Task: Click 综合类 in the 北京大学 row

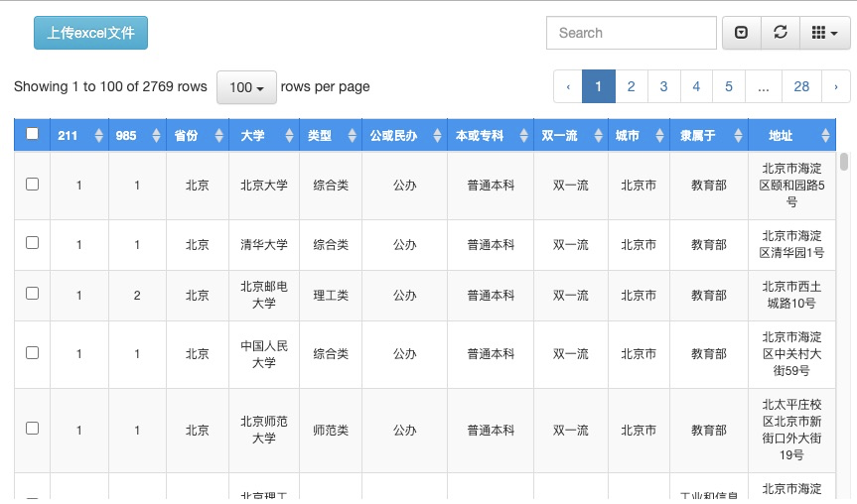Action: 331,186
